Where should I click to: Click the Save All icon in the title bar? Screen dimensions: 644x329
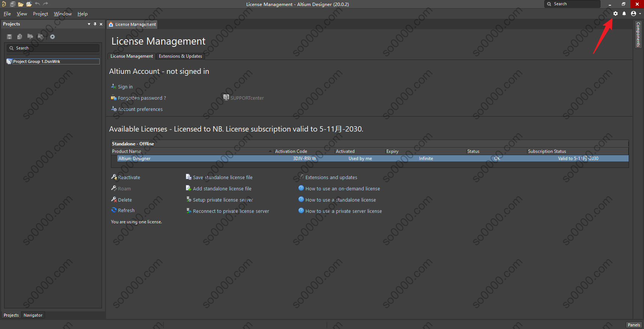tap(12, 4)
